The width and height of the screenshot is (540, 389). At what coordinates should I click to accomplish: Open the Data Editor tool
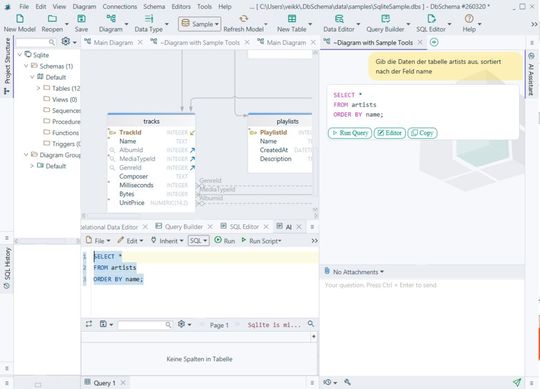coord(339,23)
